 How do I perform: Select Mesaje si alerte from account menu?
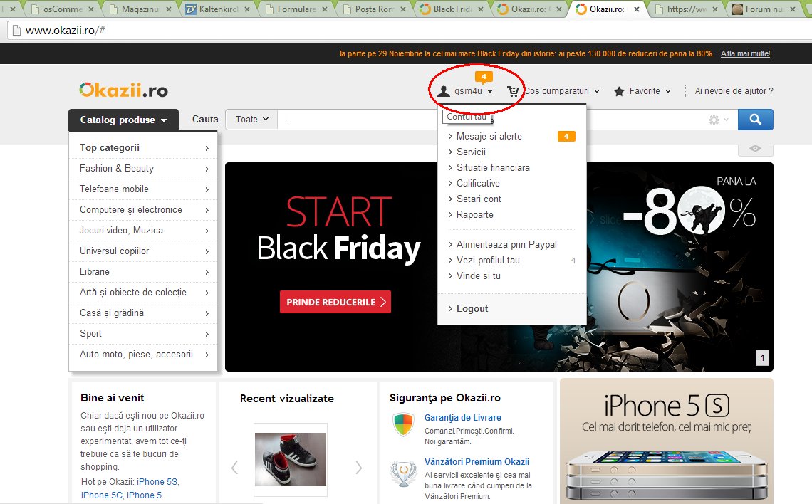(489, 136)
